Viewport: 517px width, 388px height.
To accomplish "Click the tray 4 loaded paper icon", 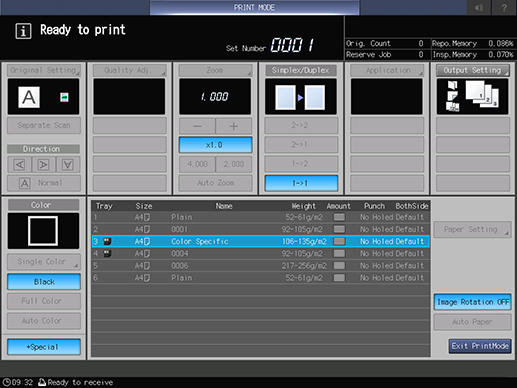I will pos(107,254).
